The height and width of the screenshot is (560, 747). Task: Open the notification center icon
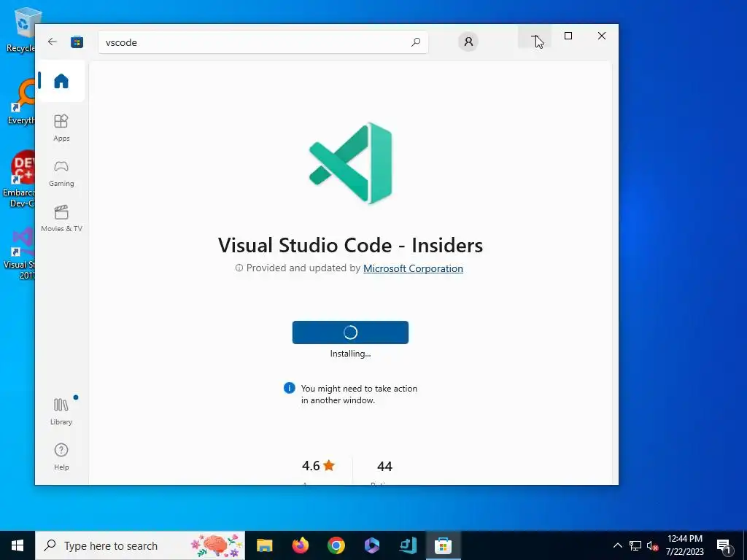[724, 545]
